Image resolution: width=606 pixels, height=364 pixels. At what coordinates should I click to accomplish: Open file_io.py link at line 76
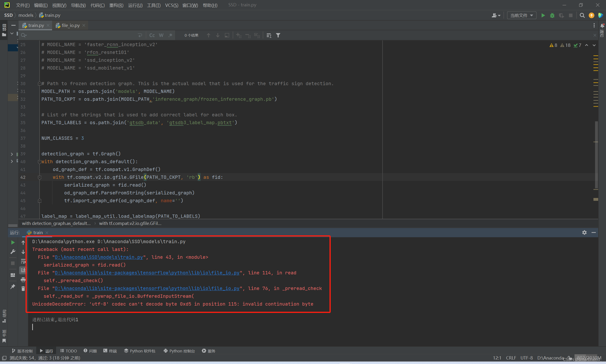click(x=147, y=289)
